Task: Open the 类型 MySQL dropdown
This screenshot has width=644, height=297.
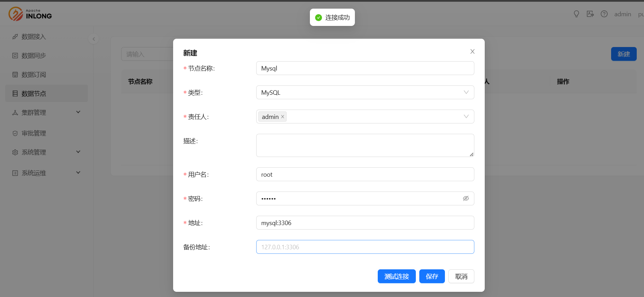Action: pyautogui.click(x=365, y=92)
